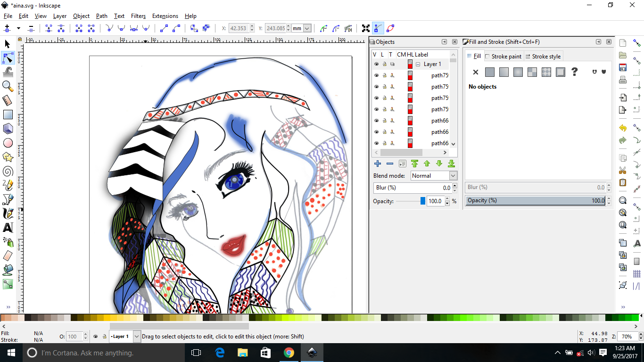
Task: Select the Spiral tool
Action: coord(8,171)
